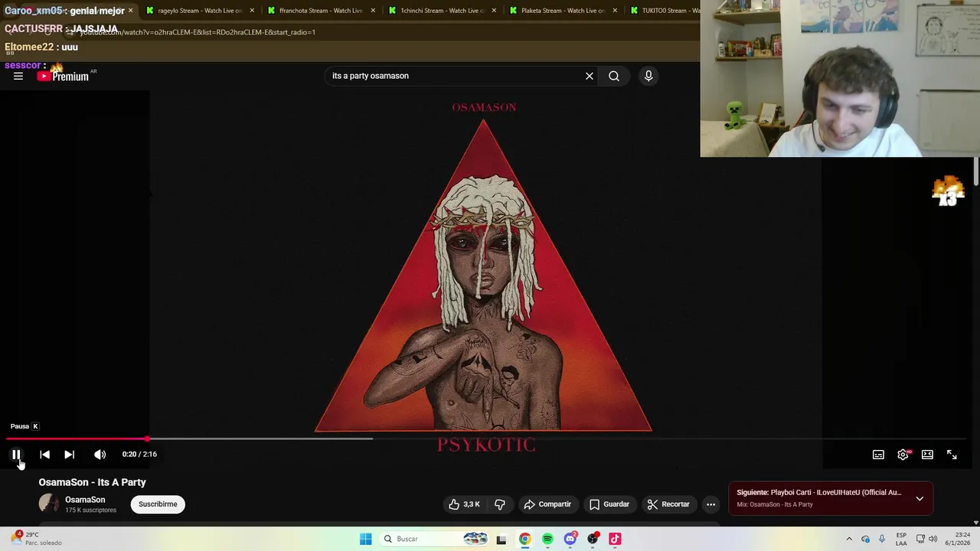
Task: Click the youtube.com address bar URL
Action: pyautogui.click(x=198, y=32)
